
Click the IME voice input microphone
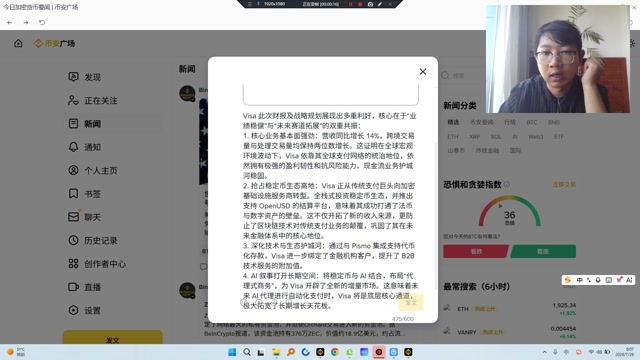click(598, 280)
